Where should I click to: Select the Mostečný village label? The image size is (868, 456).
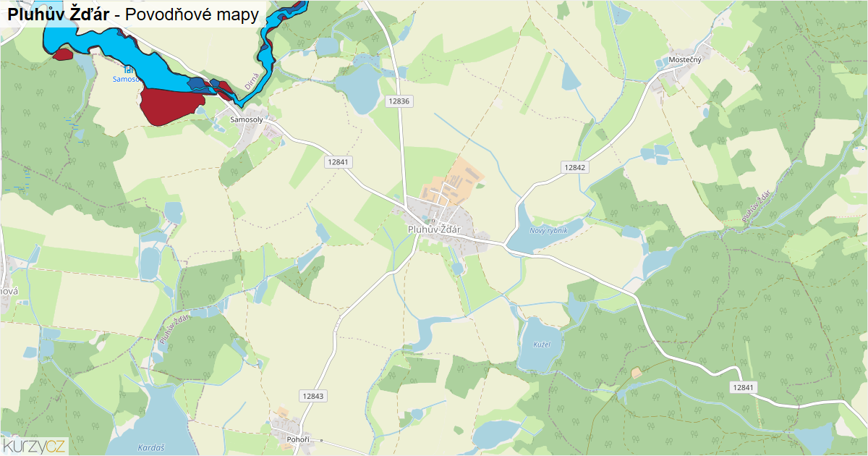[685, 59]
